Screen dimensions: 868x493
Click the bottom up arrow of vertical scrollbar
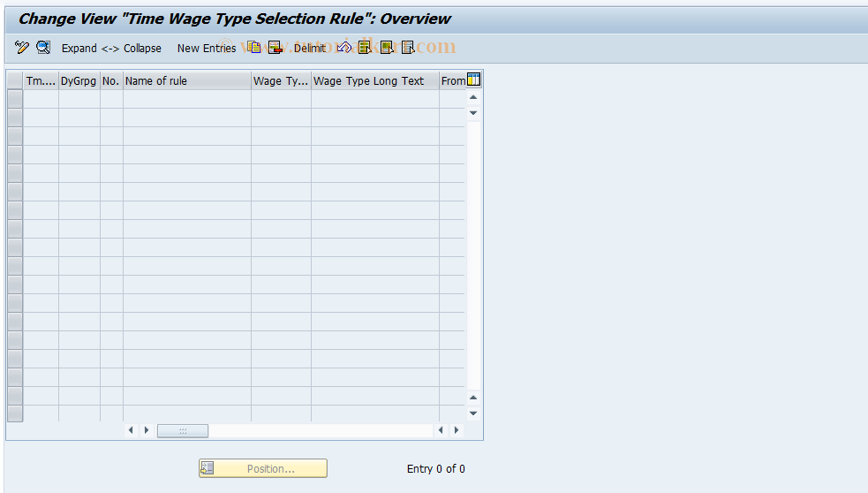pos(473,398)
